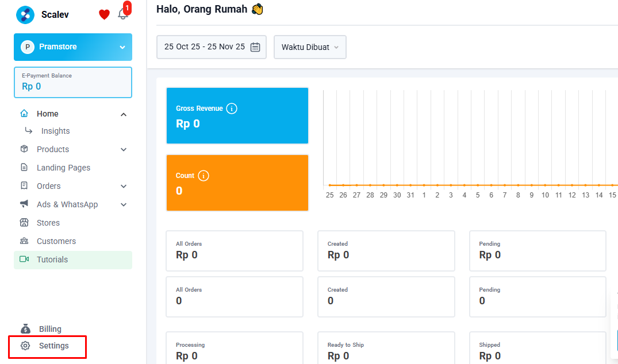Click Gross Revenue info icon
The image size is (618, 364).
pos(232,109)
